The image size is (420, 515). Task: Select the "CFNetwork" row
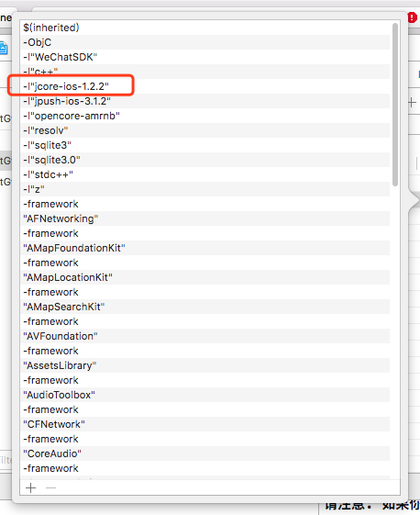205,424
